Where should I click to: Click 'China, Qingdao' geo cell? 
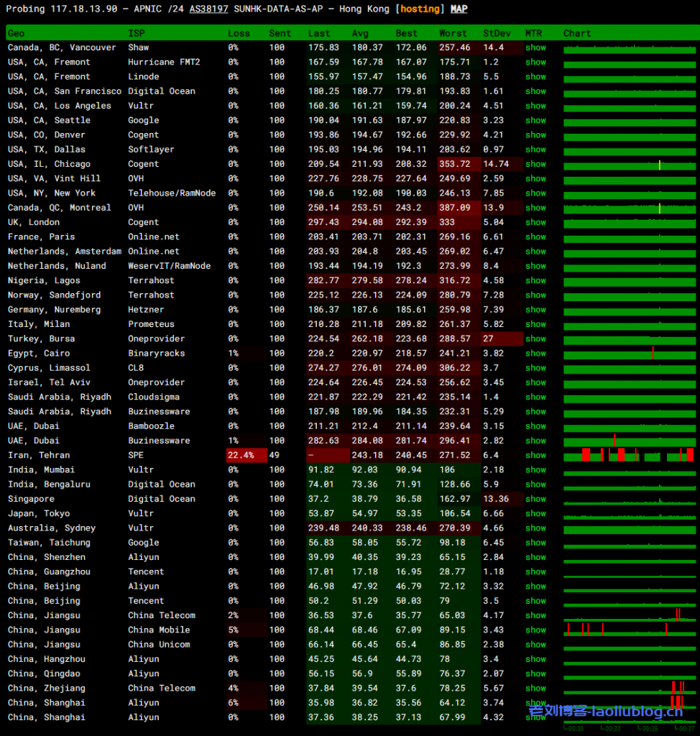[44, 673]
